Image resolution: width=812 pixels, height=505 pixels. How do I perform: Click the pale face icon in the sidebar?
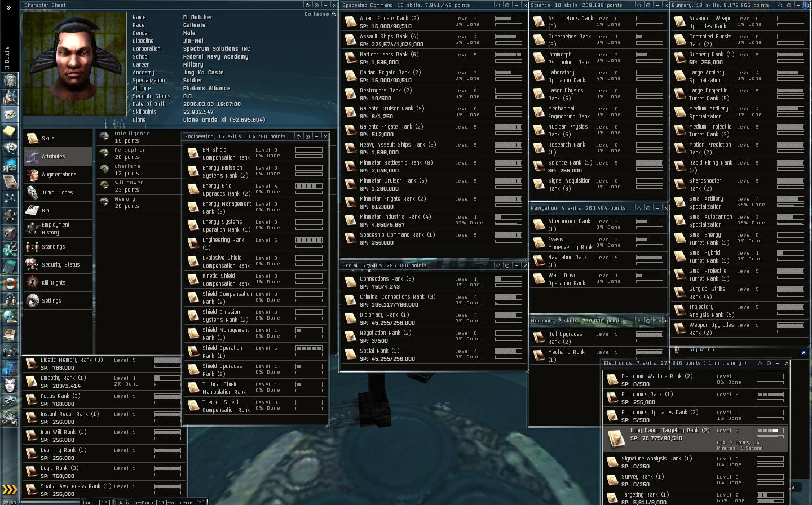pos(10,385)
